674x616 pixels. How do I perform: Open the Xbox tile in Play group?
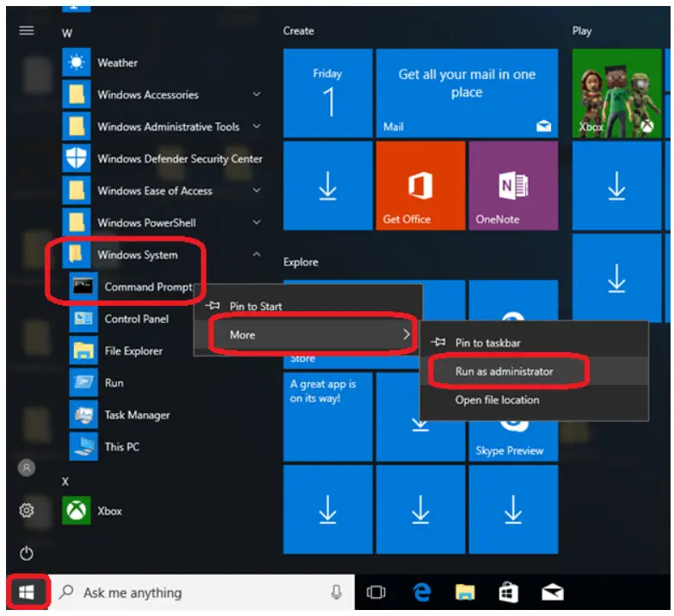tap(617, 93)
